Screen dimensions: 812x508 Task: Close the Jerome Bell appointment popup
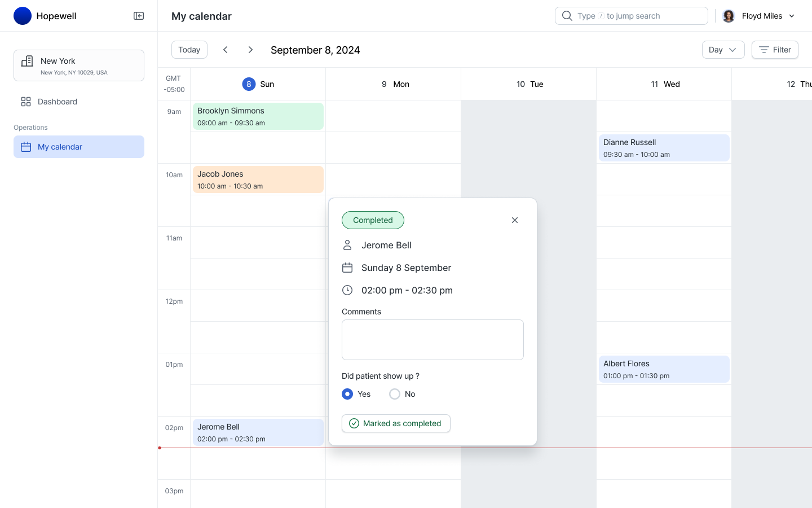coord(514,220)
